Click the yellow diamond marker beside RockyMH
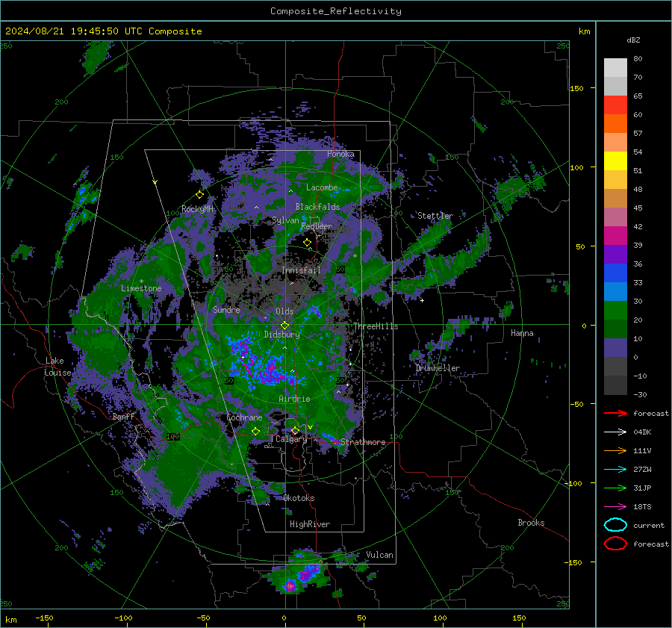Image resolution: width=672 pixels, height=628 pixels. coord(199,195)
